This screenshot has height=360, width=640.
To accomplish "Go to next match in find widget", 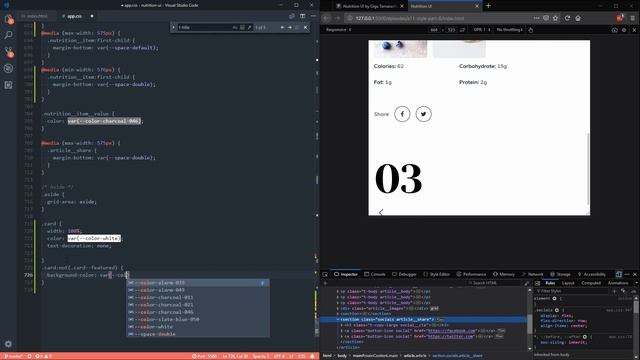I will click(x=290, y=27).
